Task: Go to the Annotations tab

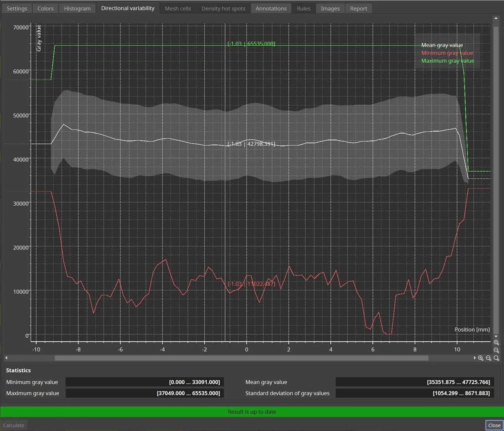Action: [271, 8]
